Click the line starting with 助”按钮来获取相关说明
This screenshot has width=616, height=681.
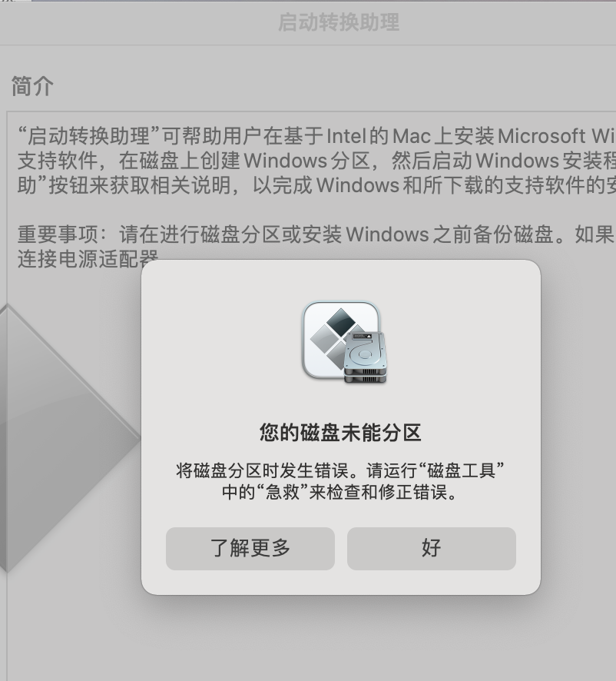pyautogui.click(x=316, y=185)
